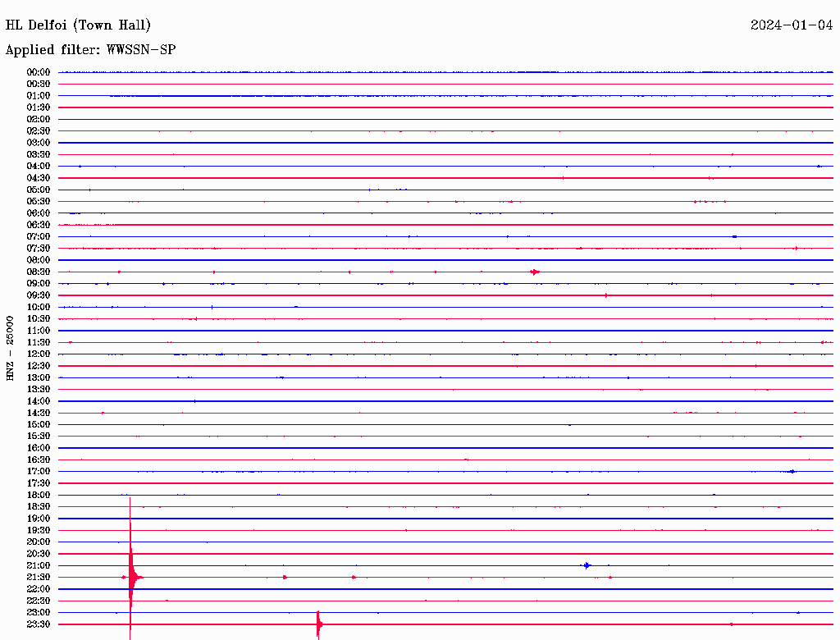This screenshot has width=840, height=640.
Task: Select the 13:30 time label
Action: tap(39, 389)
